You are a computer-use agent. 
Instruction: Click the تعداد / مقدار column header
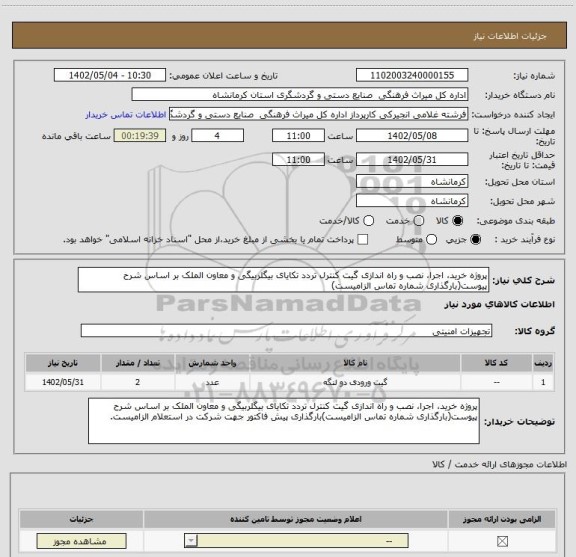[138, 363]
